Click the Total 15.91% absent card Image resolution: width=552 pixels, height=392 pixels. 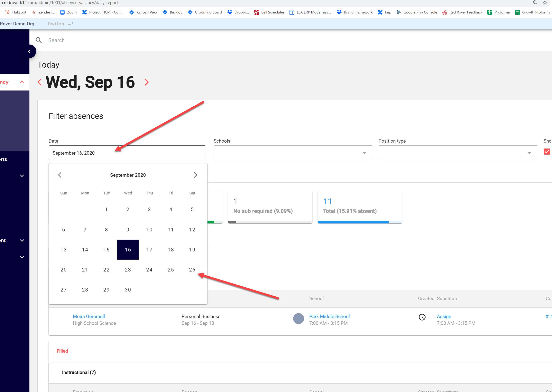360,207
